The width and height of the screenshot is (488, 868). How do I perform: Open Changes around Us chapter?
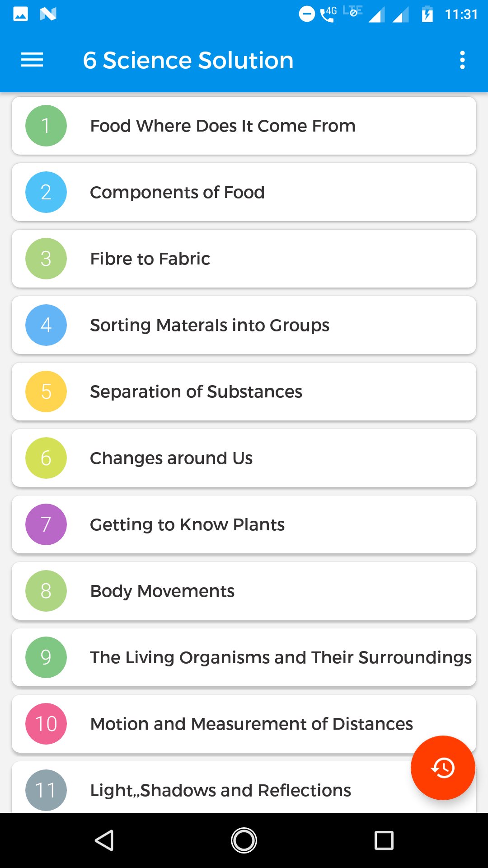(244, 458)
